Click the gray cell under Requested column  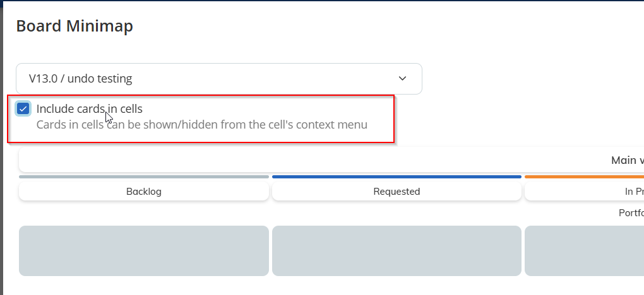[x=397, y=250]
